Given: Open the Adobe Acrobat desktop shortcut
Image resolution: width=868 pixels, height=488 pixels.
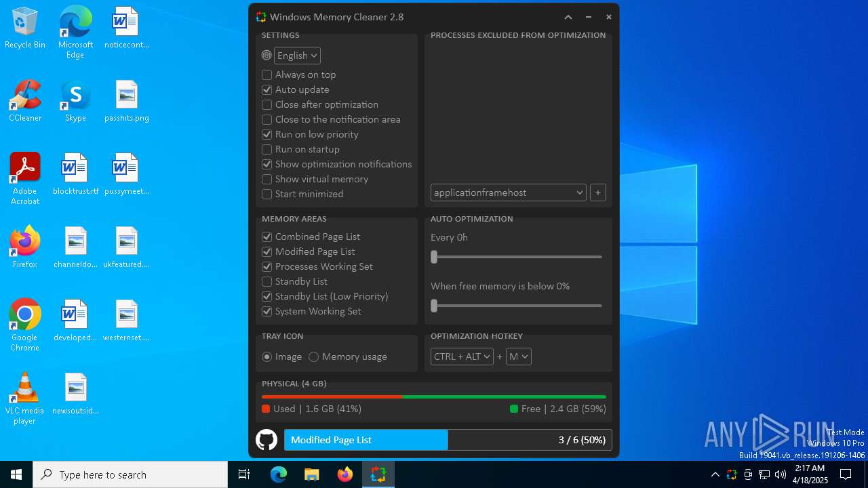Looking at the screenshot, I should [x=25, y=179].
